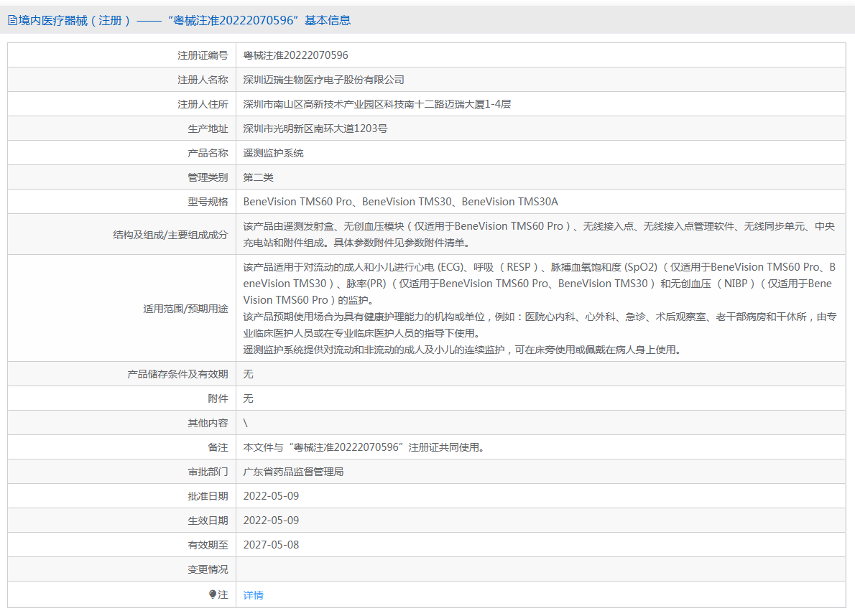
Task: Click 无 value in 产品储存条件及有效期 row
Action: pos(248,374)
